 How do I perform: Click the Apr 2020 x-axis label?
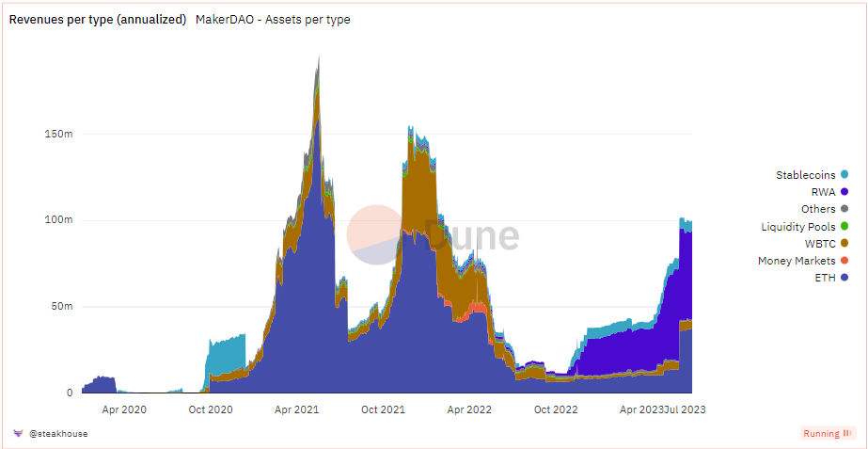pos(125,409)
